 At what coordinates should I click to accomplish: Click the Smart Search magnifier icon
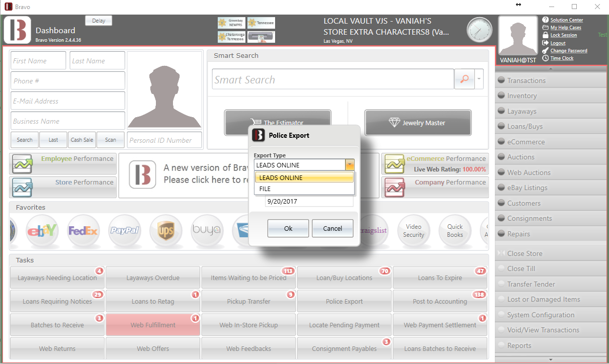[x=464, y=79]
